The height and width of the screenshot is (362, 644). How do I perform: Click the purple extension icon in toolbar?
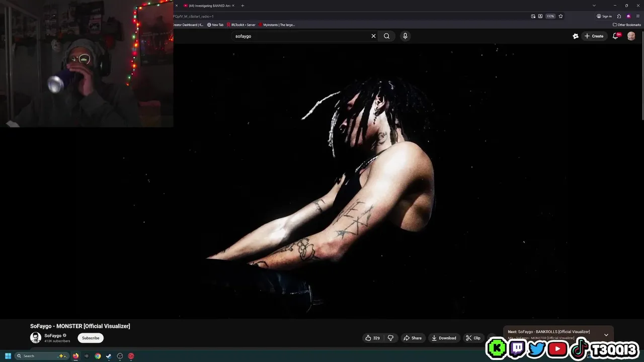[628, 16]
